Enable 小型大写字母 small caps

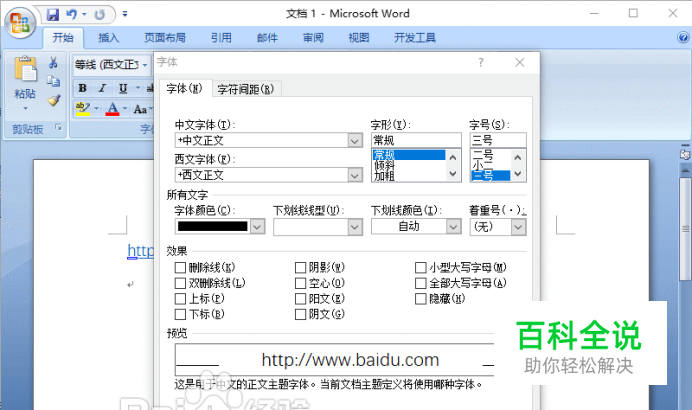(421, 267)
